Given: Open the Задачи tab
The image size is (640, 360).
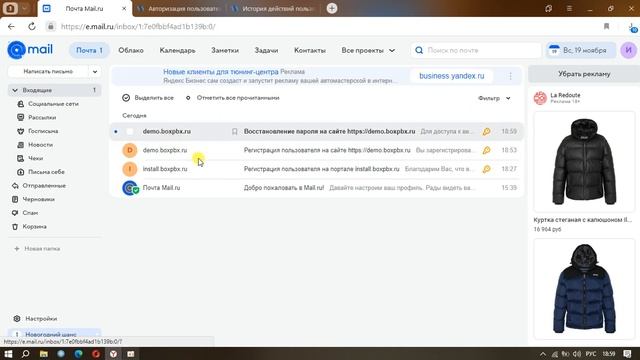Looking at the screenshot, I should pos(266,50).
